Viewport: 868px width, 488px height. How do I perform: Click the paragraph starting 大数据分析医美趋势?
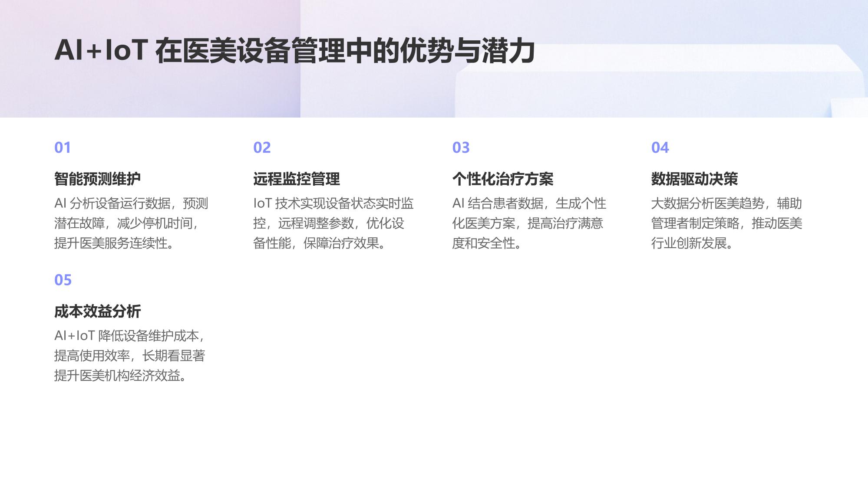coord(727,223)
